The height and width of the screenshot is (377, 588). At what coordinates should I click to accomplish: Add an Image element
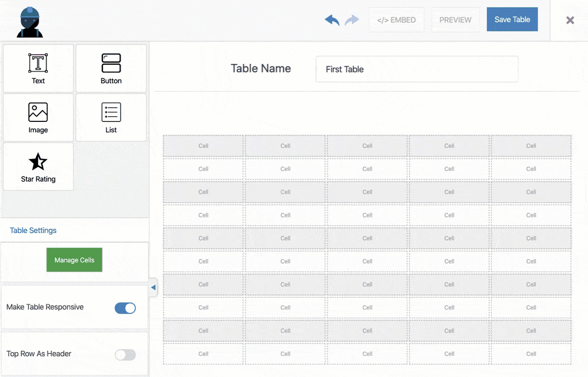[x=38, y=117]
